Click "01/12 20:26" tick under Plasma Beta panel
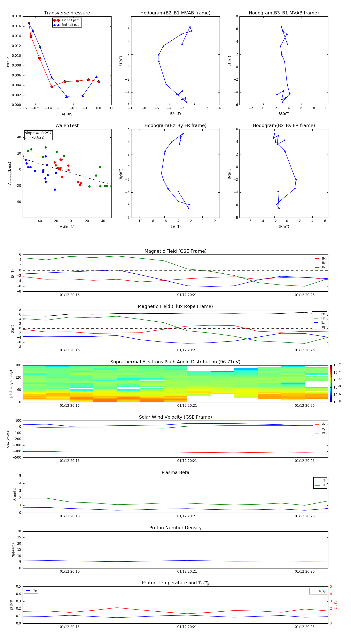 click(x=305, y=516)
